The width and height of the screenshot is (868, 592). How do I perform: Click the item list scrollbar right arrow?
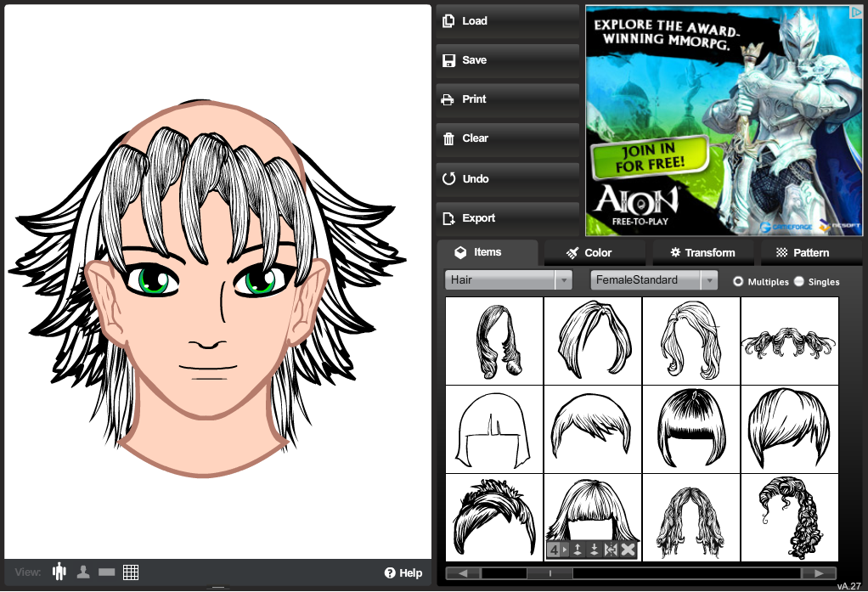[819, 573]
